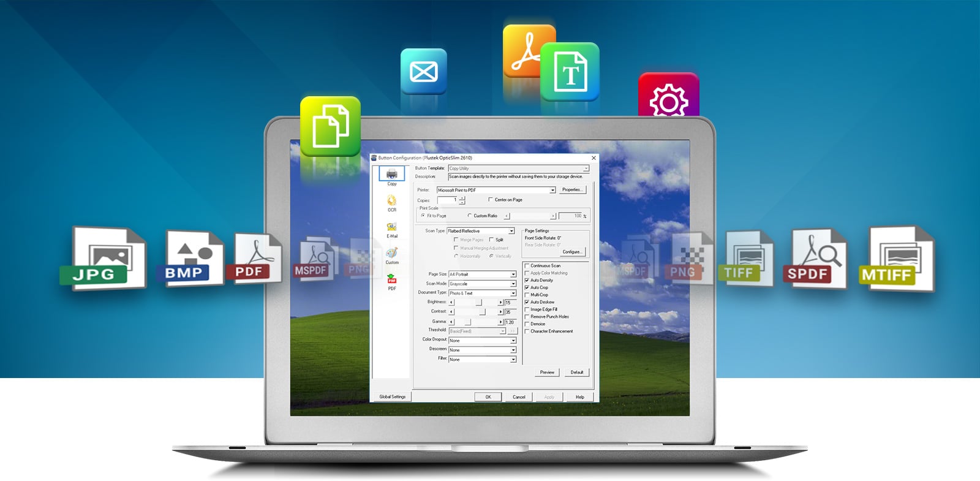The height and width of the screenshot is (481, 980).
Task: Select the PDF button in sidebar
Action: click(x=391, y=282)
